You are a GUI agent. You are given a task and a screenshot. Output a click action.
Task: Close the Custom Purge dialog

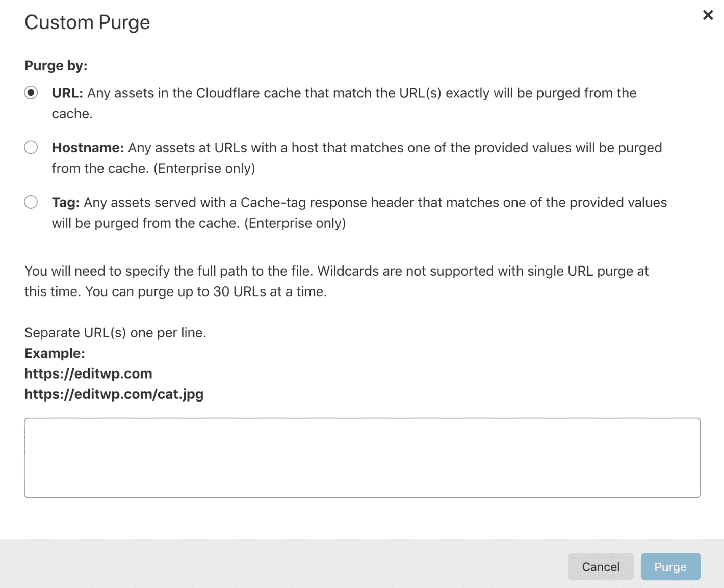(708, 15)
